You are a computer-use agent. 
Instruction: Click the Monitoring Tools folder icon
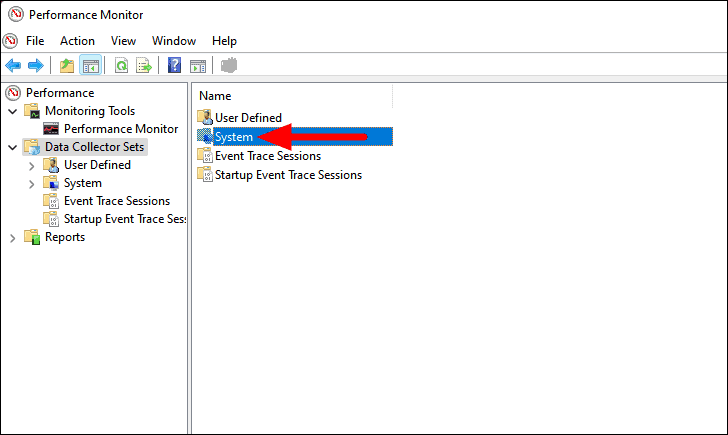[x=32, y=111]
